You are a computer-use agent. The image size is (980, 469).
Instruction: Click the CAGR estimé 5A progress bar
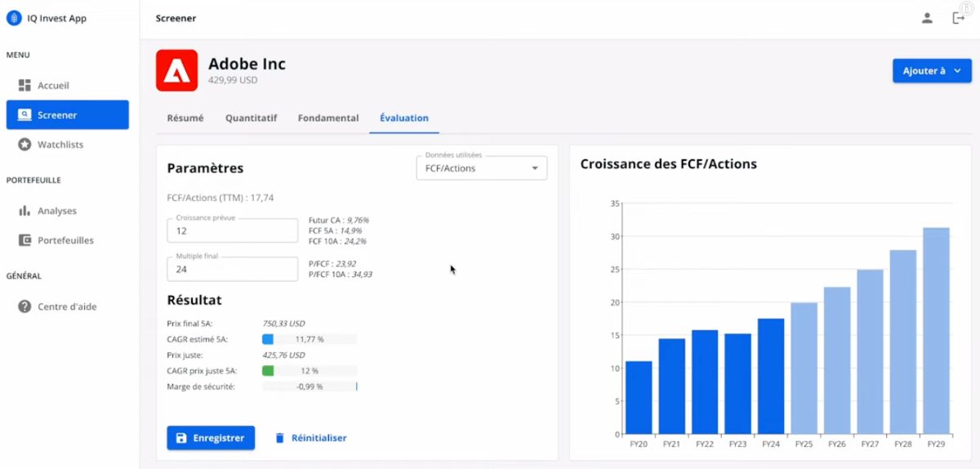pyautogui.click(x=310, y=339)
